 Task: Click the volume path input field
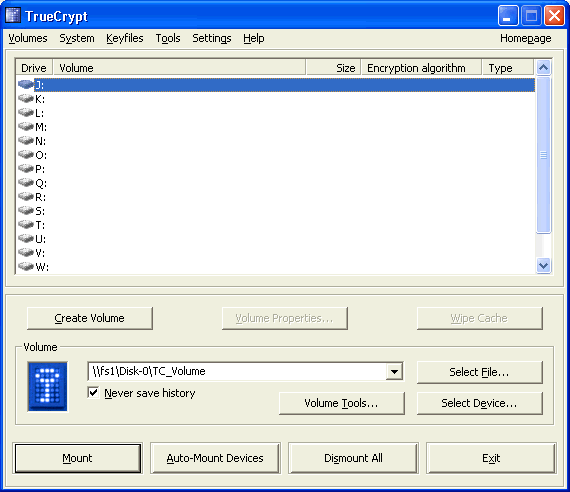(237, 372)
